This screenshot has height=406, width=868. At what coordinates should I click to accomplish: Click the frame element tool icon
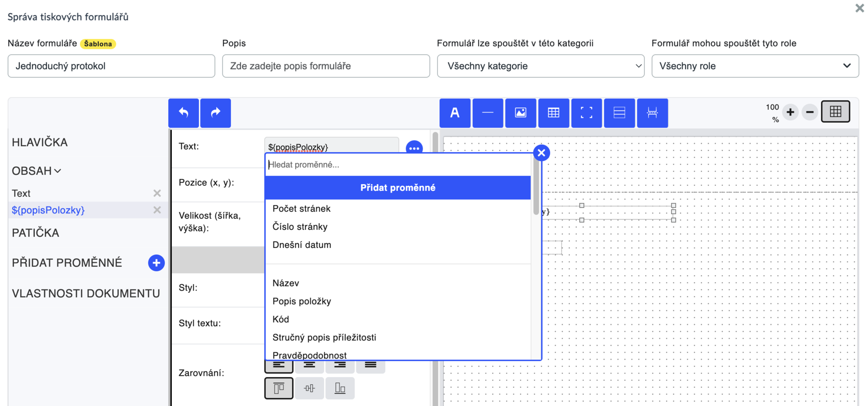coord(586,113)
